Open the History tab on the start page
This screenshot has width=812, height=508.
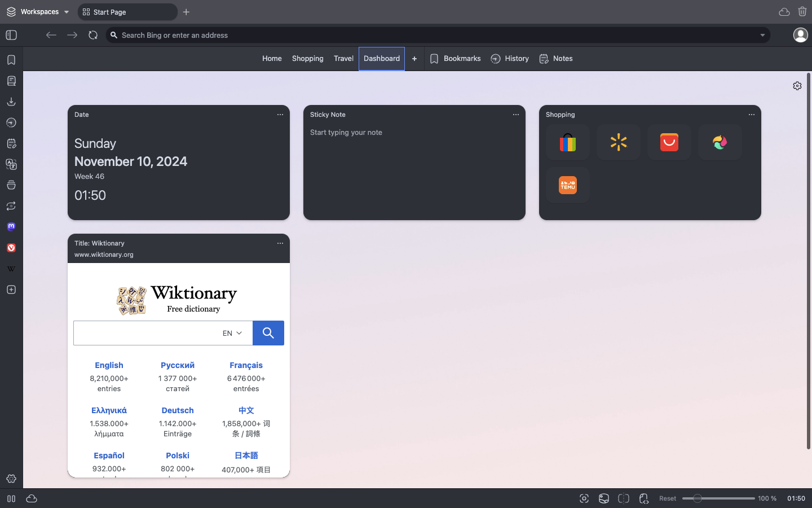[510, 59]
